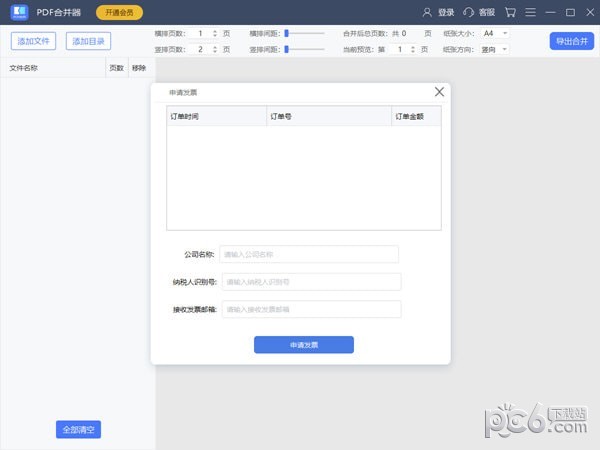Click the 添加目录 button
This screenshot has height=450, width=600.
coord(88,41)
